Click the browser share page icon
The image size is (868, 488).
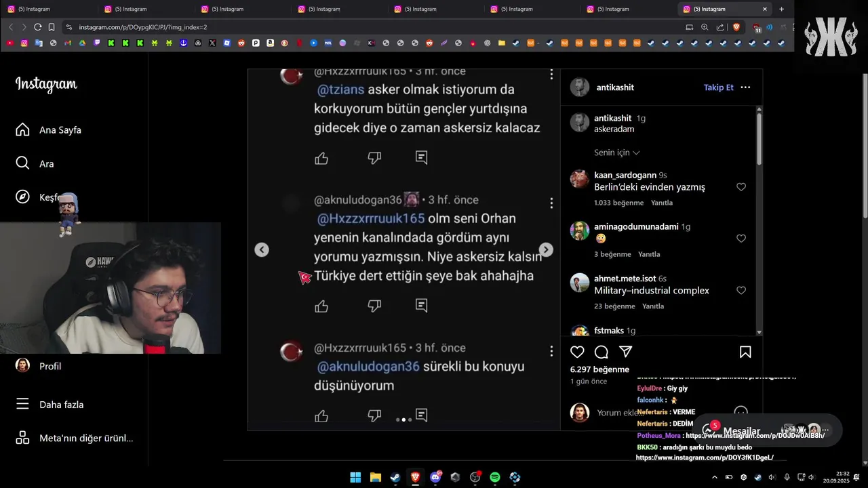point(719,27)
